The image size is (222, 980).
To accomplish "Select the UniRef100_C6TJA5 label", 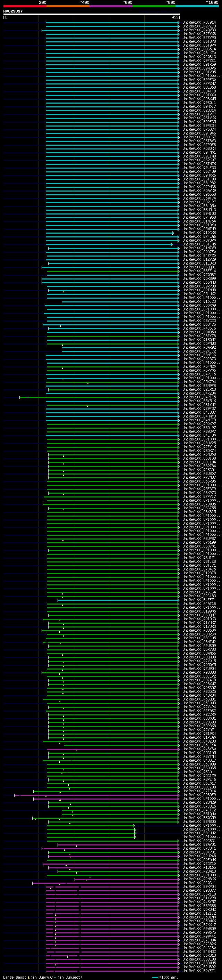I will (199, 244).
